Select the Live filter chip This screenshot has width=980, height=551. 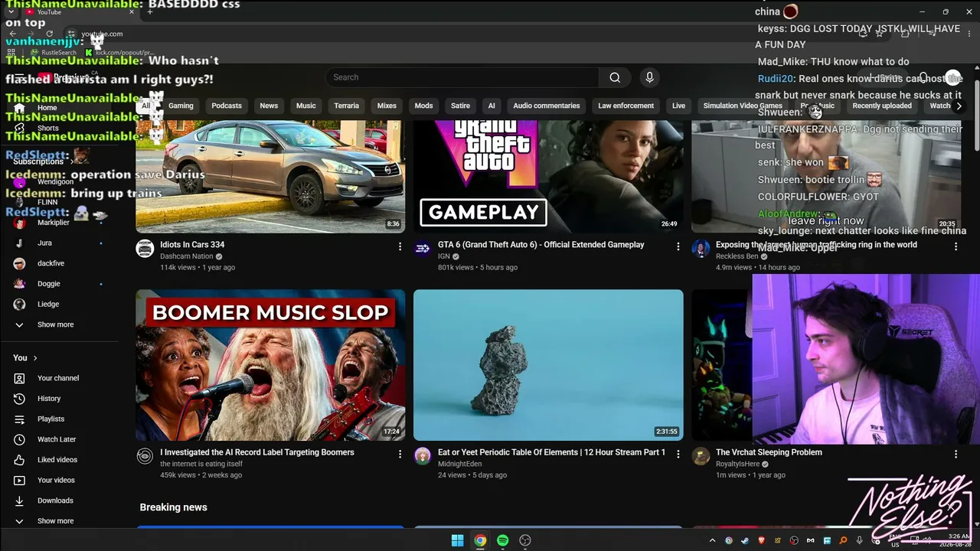pos(679,106)
